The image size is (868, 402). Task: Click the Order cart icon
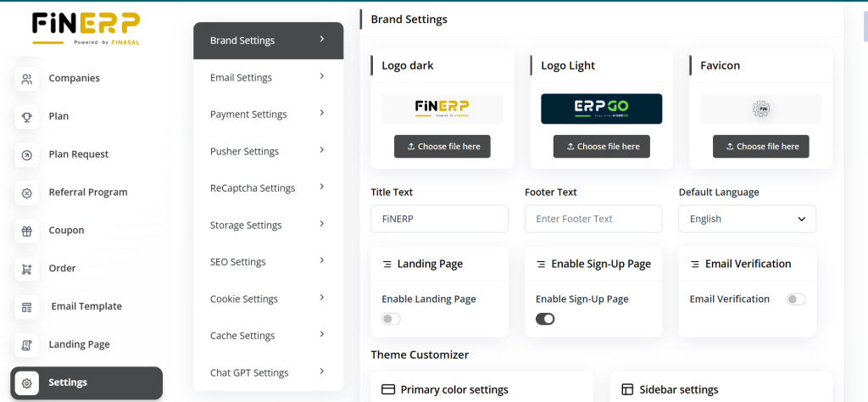point(27,269)
